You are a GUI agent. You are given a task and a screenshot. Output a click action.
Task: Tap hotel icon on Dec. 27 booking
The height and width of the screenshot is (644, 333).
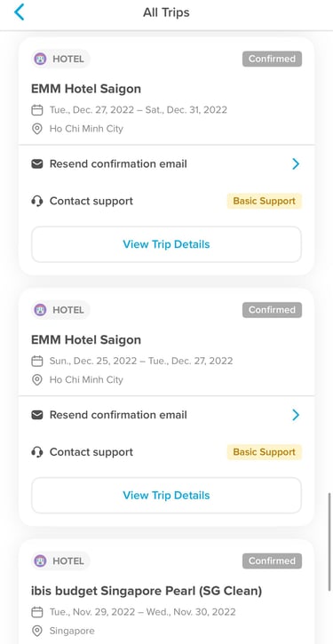tap(40, 60)
